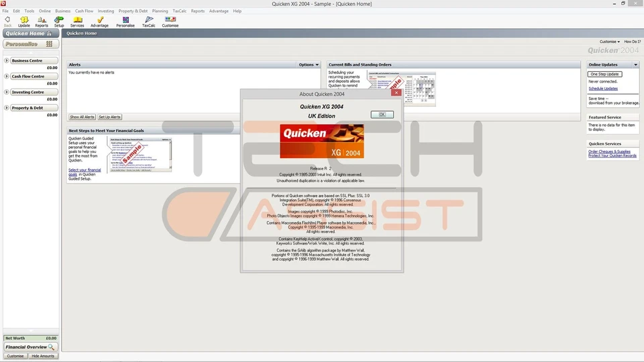Open the Reports toolbar icon

pos(42,21)
